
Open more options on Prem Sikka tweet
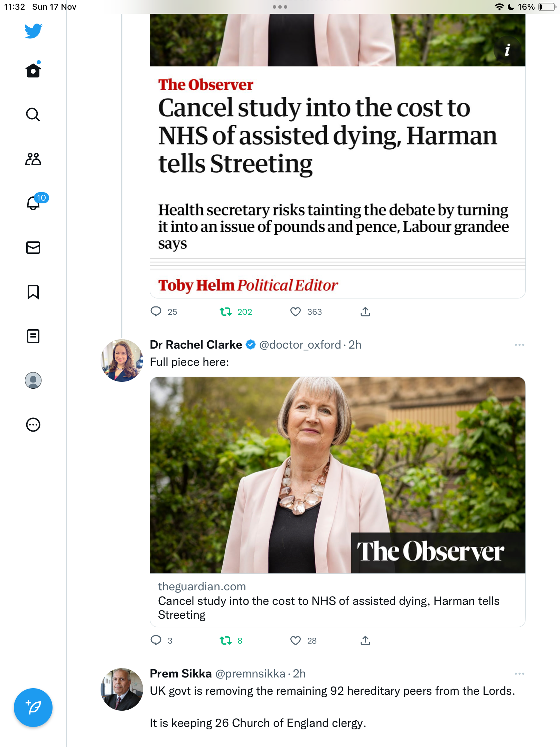pyautogui.click(x=520, y=674)
